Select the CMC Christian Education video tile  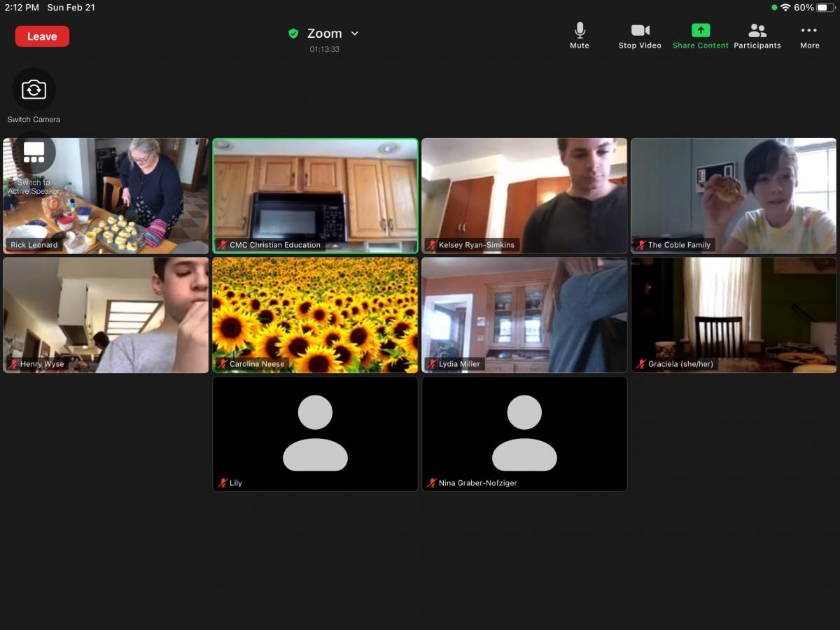[x=315, y=195]
